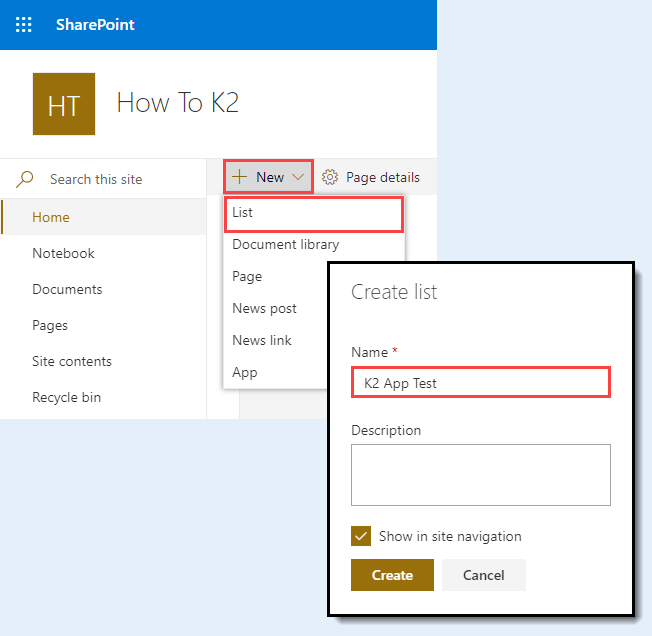Select Page in the New menu
Screen dimensions: 652x636
pos(247,276)
